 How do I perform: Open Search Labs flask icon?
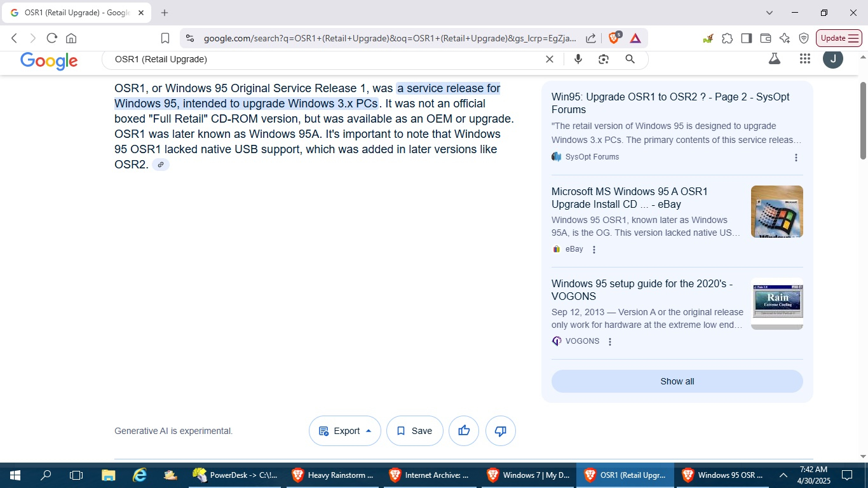[774, 58]
